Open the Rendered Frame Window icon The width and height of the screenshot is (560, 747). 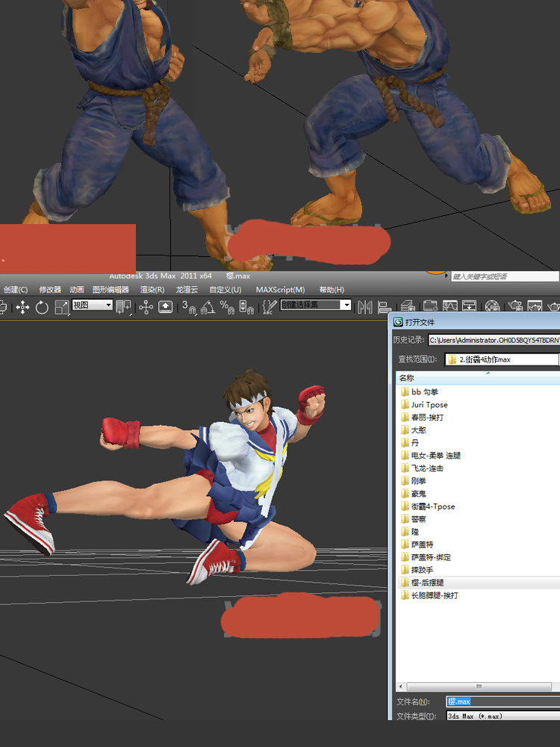pyautogui.click(x=535, y=306)
